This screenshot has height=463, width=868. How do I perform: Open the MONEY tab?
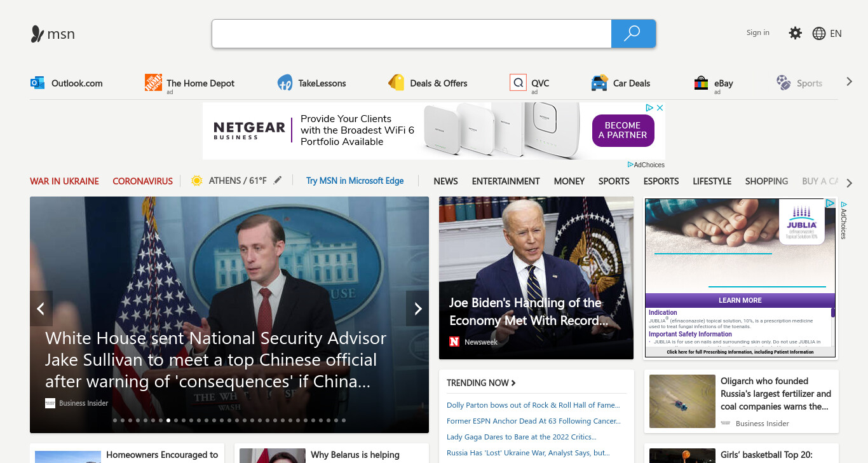(569, 181)
